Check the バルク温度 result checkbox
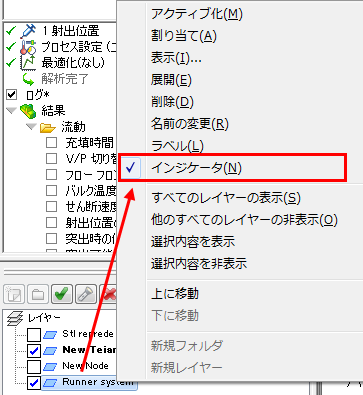This screenshot has height=395, width=363. click(51, 190)
